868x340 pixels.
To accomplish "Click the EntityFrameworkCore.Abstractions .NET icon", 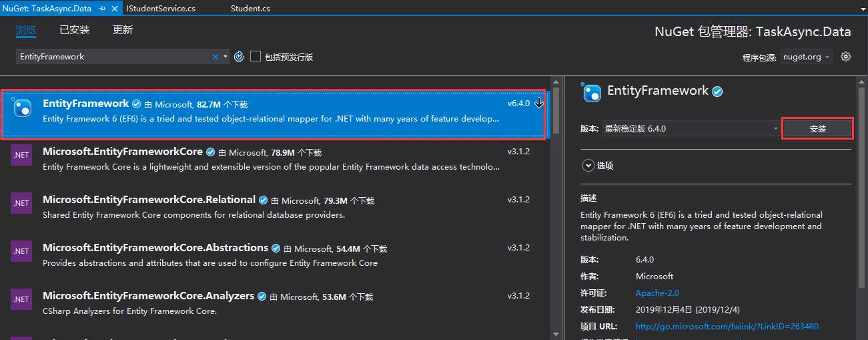I will click(21, 251).
